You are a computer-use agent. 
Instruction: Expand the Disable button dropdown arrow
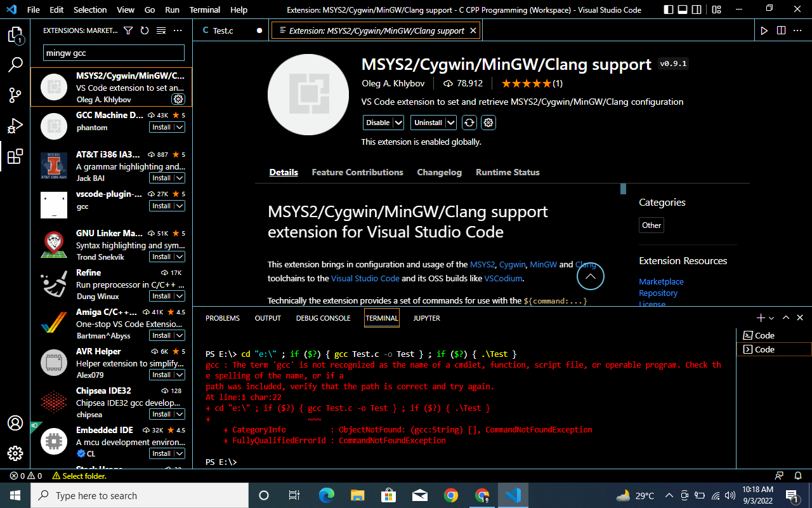coord(398,123)
